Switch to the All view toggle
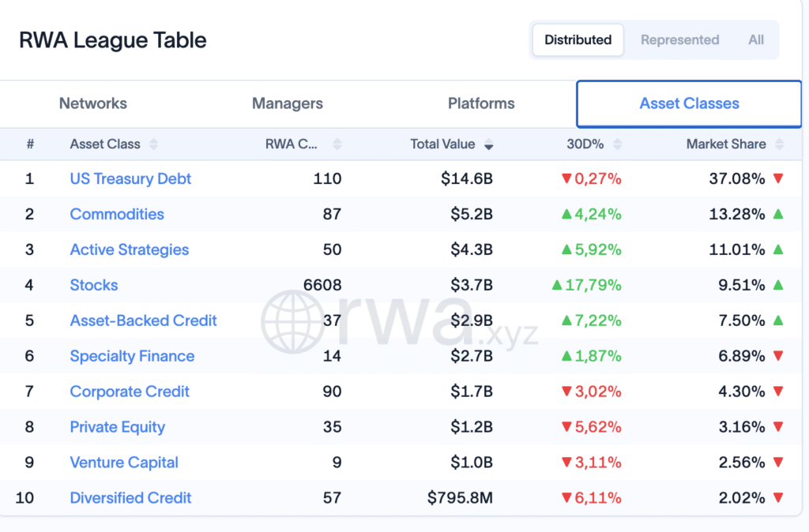This screenshot has width=809, height=532. [x=756, y=39]
